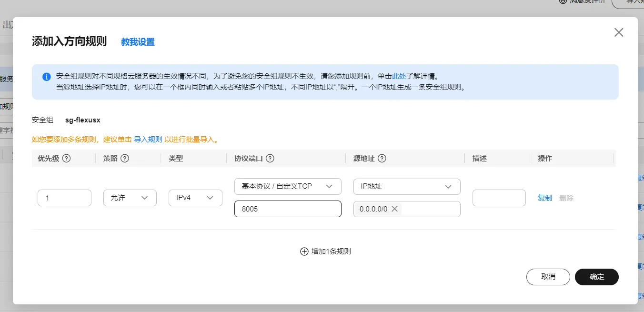Click the source address help icon
Screen dimensions: 644x312
coord(382,159)
